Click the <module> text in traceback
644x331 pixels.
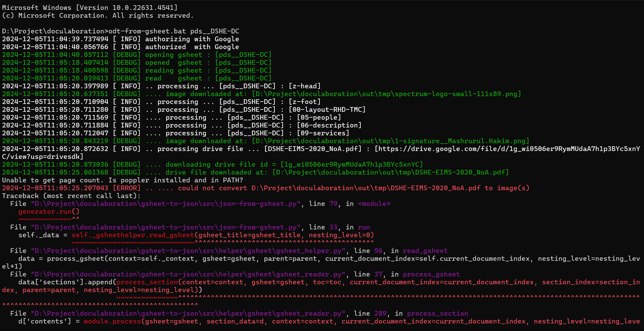point(374,204)
